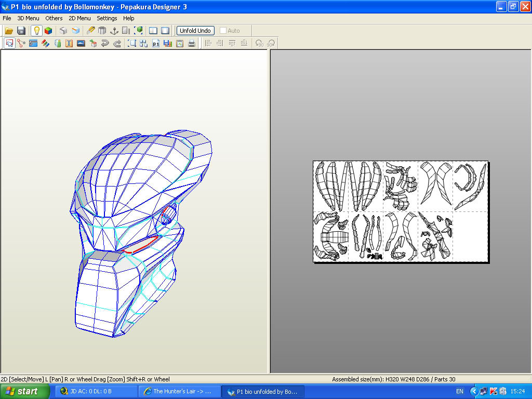Click the undo curved arrow icon

(x=105, y=43)
